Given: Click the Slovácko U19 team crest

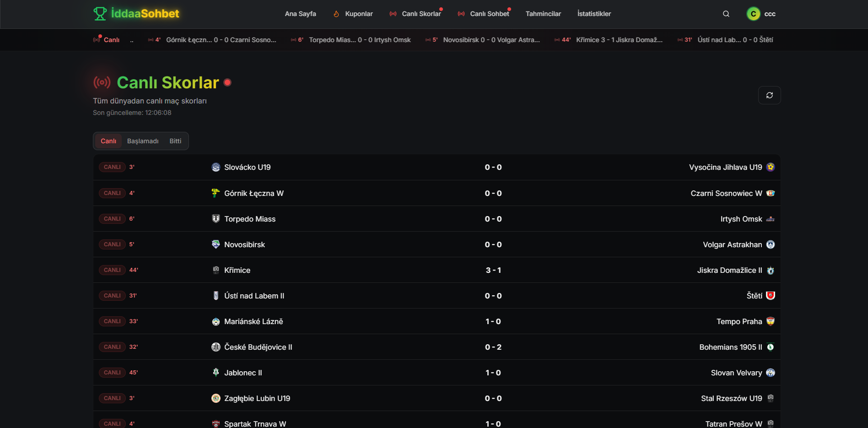Looking at the screenshot, I should pos(216,167).
